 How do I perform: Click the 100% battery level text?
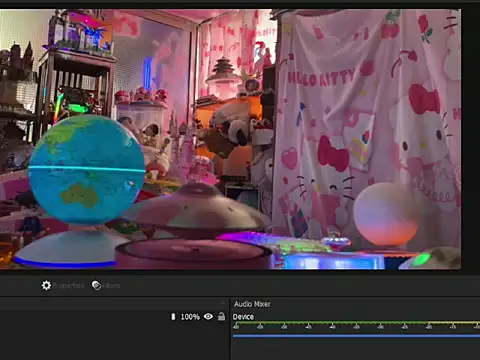[190, 317]
